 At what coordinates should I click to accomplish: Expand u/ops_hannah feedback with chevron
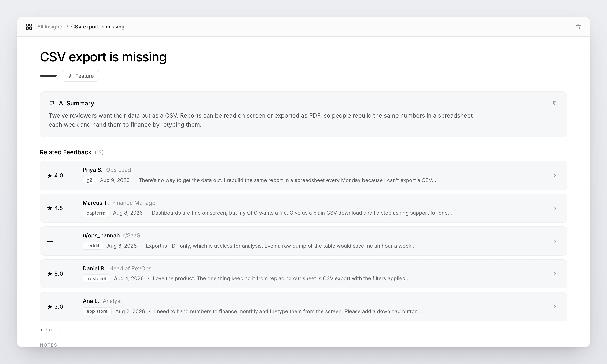point(555,241)
